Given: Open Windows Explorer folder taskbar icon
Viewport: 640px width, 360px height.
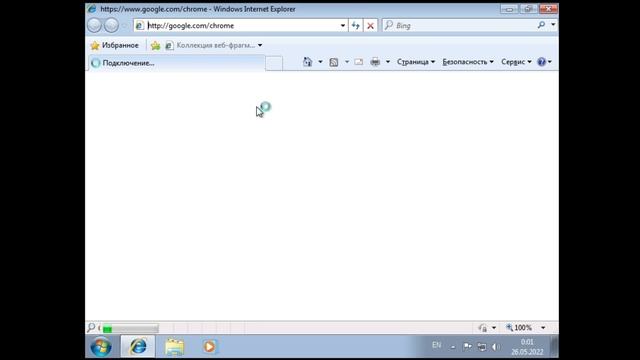Looking at the screenshot, I should (175, 347).
